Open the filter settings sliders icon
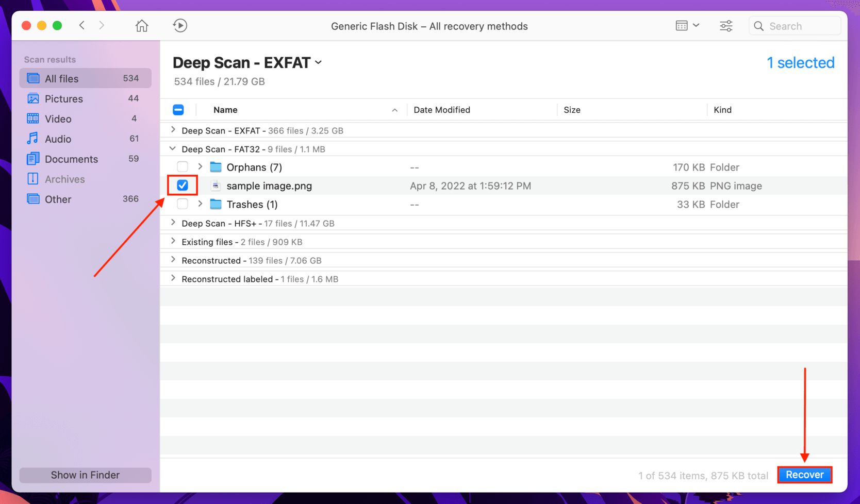860x504 pixels. click(726, 26)
